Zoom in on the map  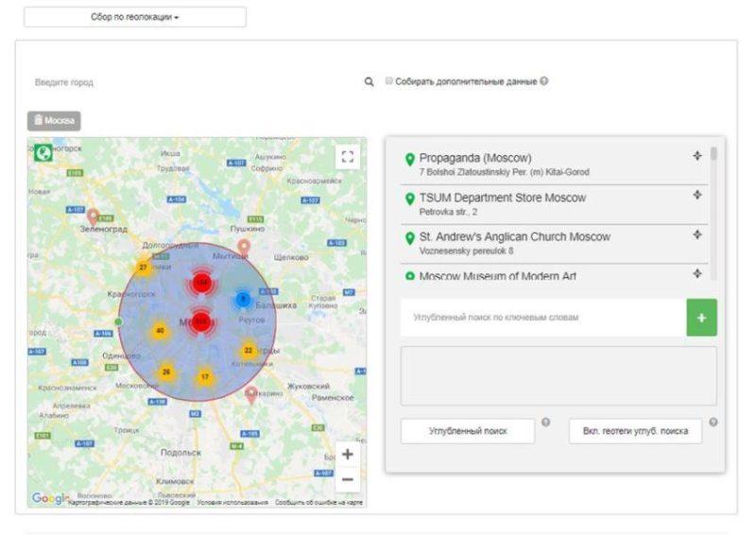tap(348, 454)
